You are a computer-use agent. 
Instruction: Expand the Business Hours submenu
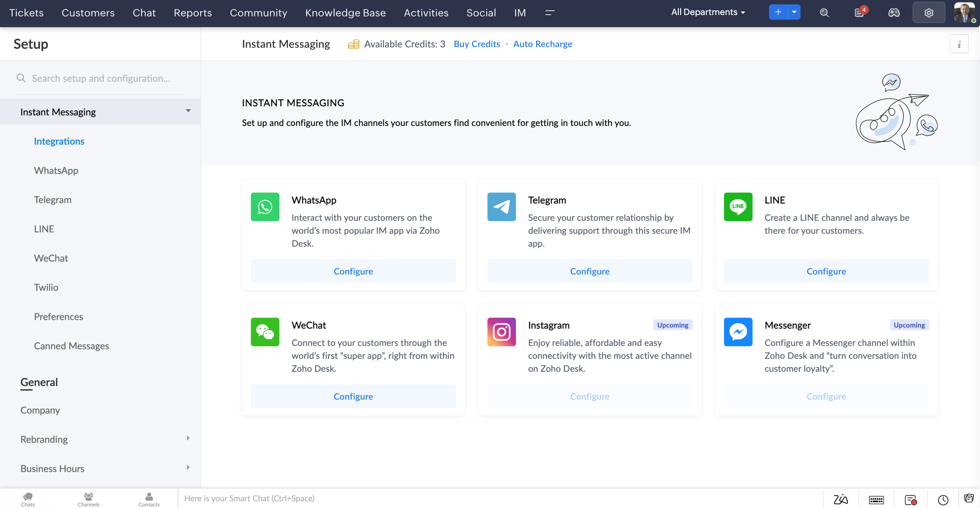(x=188, y=468)
